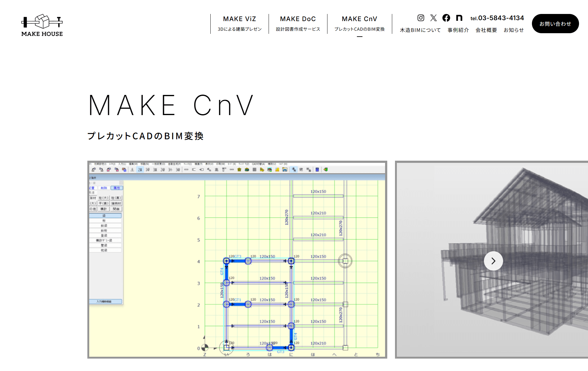Open the MAKE ViZ menu item
This screenshot has width=588, height=371.
pos(239,24)
